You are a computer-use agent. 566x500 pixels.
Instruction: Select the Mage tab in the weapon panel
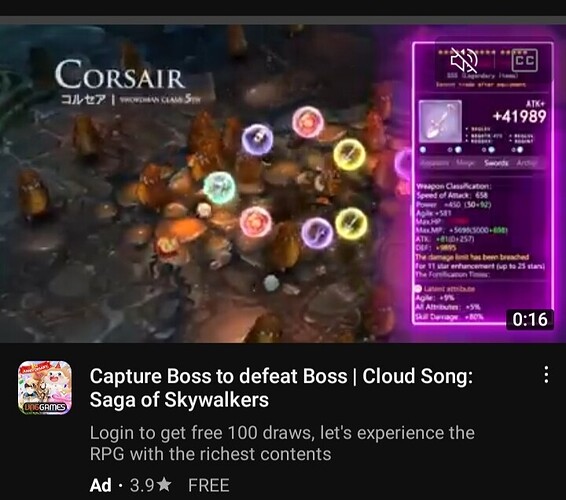[465, 163]
